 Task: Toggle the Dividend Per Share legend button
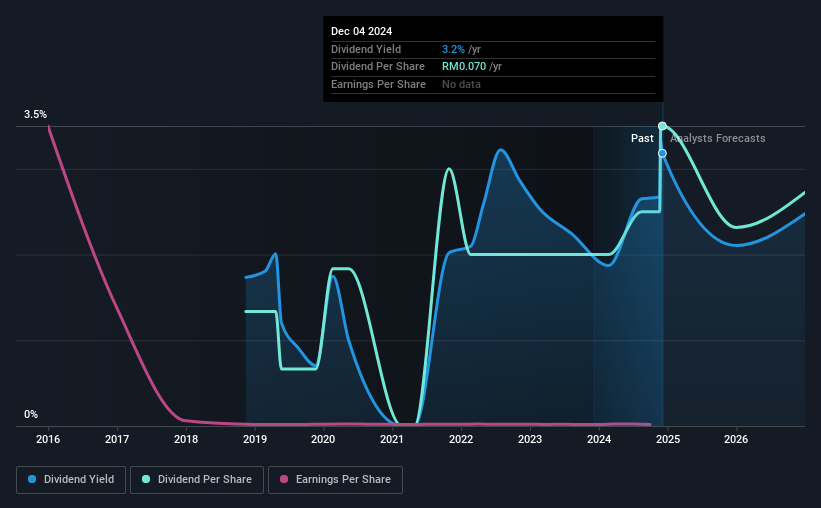(197, 480)
